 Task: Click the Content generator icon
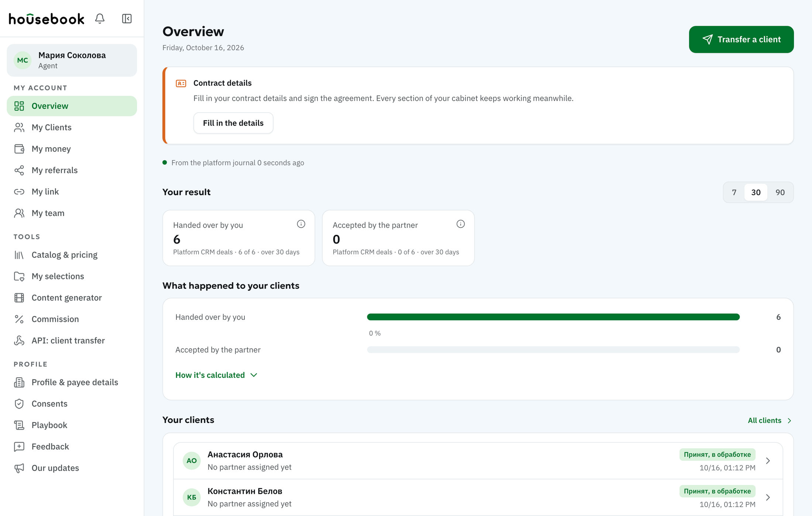(x=19, y=297)
